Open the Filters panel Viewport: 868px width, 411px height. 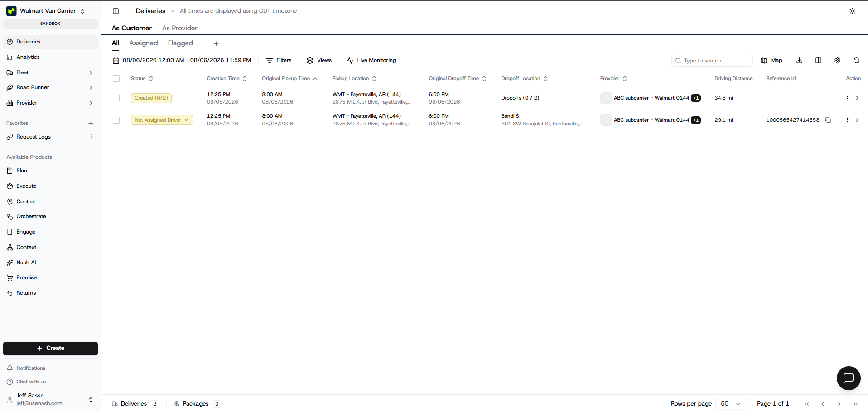[279, 61]
